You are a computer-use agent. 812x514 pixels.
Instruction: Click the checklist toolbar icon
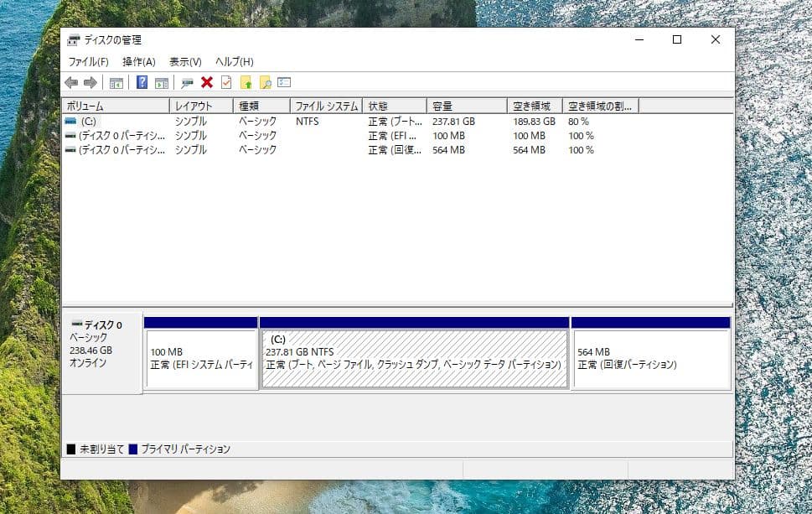click(225, 82)
